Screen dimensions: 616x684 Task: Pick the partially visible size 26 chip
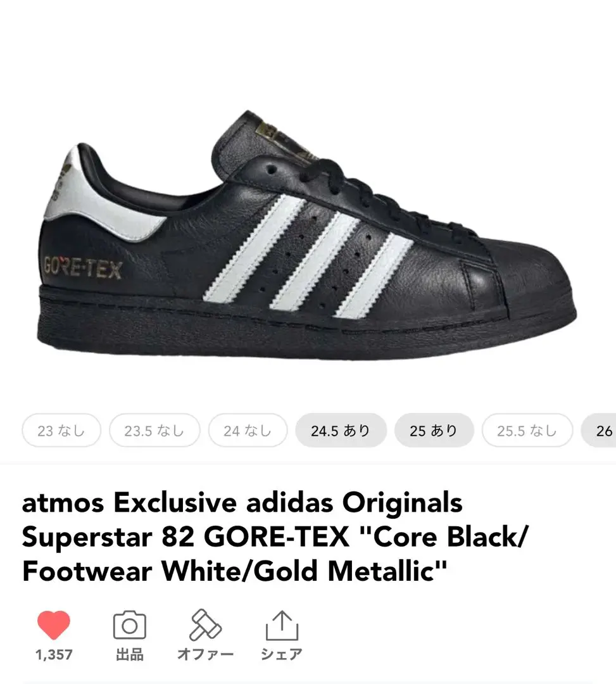coord(600,431)
